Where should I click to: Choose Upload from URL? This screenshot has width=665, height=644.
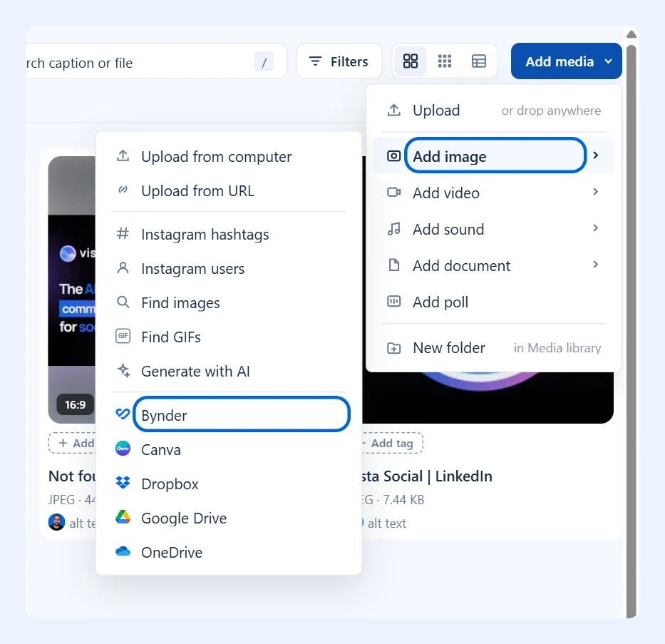pyautogui.click(x=229, y=191)
